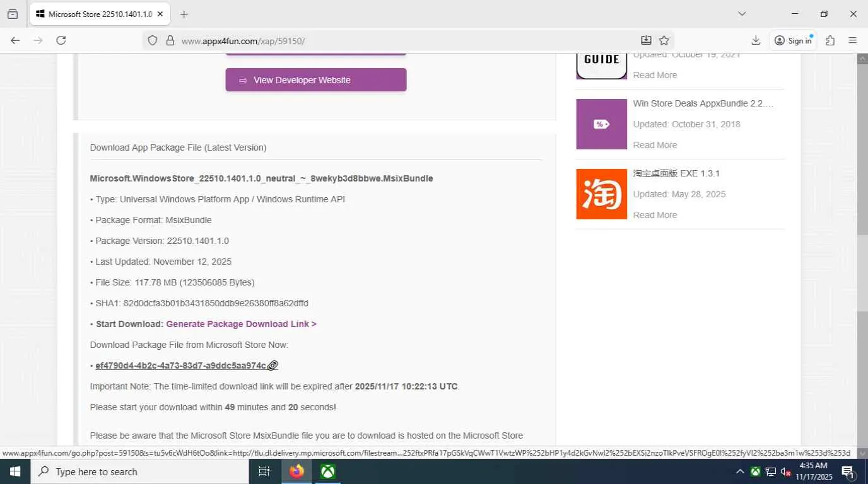Open the Extensions puzzle-piece menu

830,40
